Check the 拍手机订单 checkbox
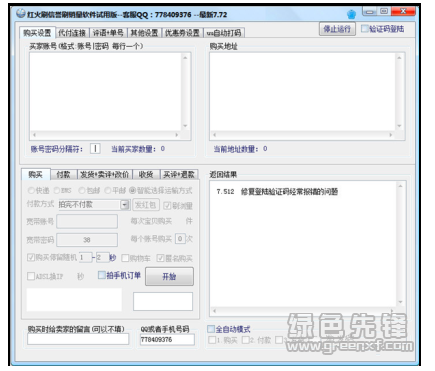Image resolution: width=435 pixels, height=371 pixels. click(x=102, y=275)
